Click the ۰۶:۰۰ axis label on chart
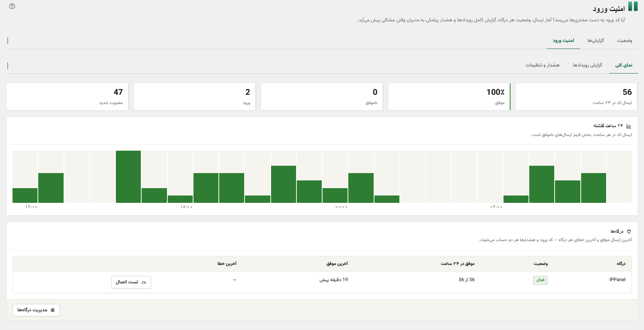644x330 pixels. (496, 207)
